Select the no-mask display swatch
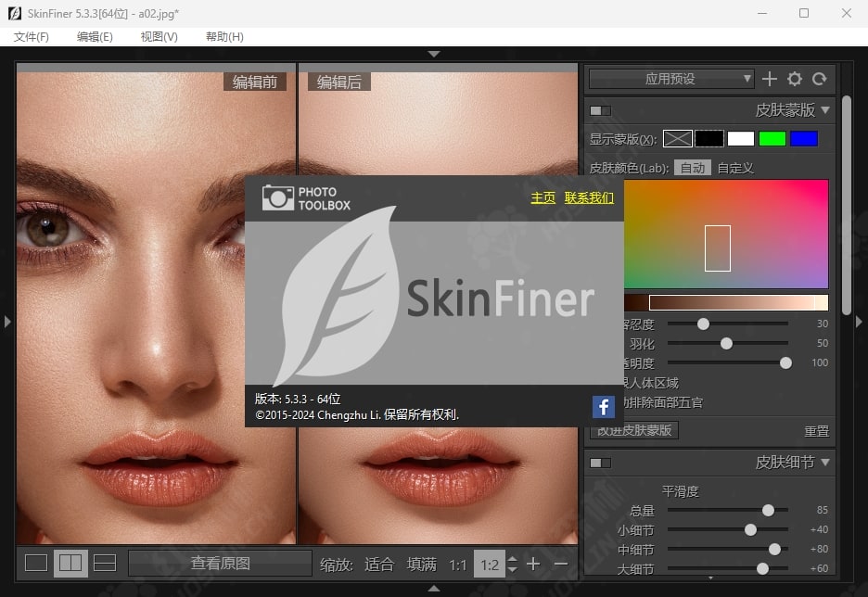 click(678, 138)
